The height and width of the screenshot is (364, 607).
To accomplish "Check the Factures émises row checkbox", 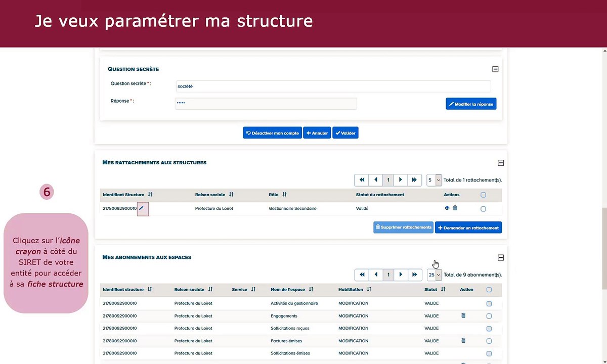I will [489, 341].
